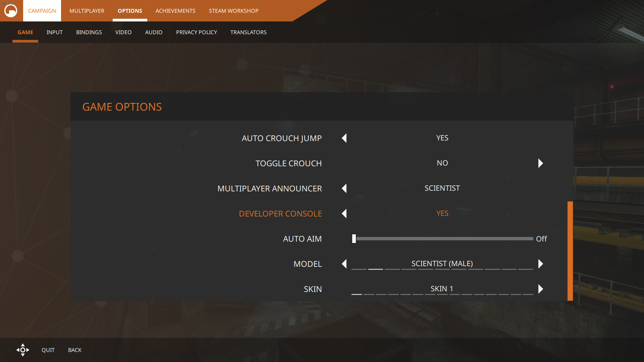Toggle the Toggle Crouch NO value

click(x=442, y=163)
